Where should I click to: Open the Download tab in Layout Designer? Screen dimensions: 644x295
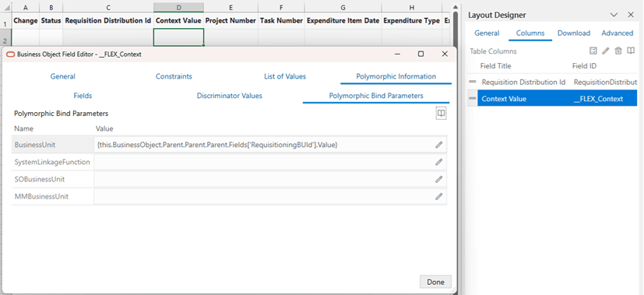(x=574, y=33)
